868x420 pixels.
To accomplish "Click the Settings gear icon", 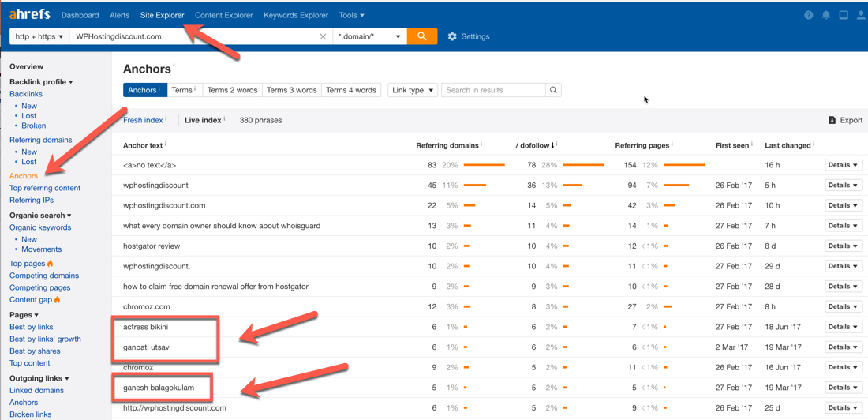I will coord(452,36).
